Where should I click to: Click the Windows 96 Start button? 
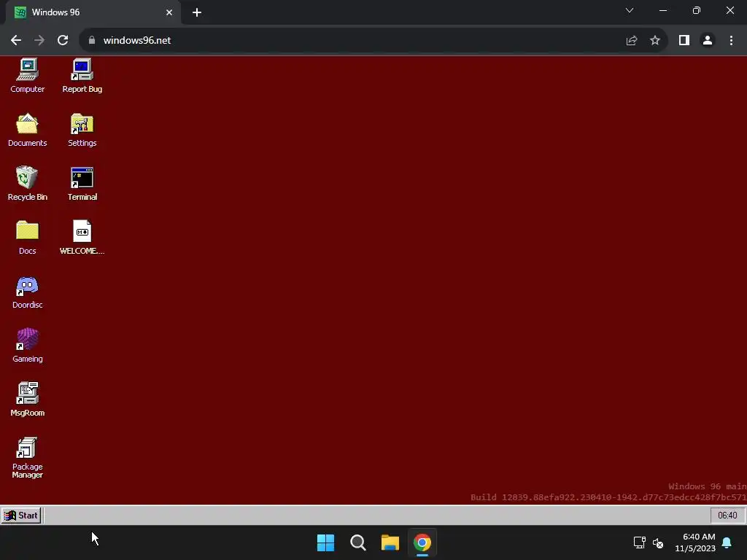21,516
